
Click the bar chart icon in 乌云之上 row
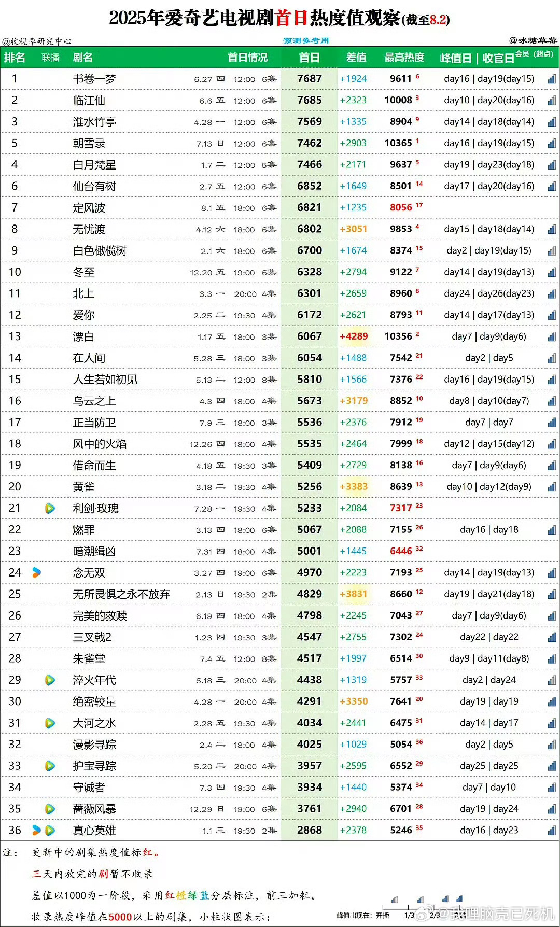[x=552, y=401]
